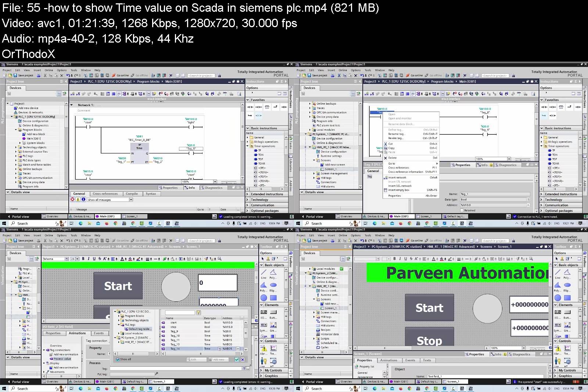Select Historical data in the HMI tree
Image resolution: width=588 pixels, height=392 pixels.
pos(327,334)
